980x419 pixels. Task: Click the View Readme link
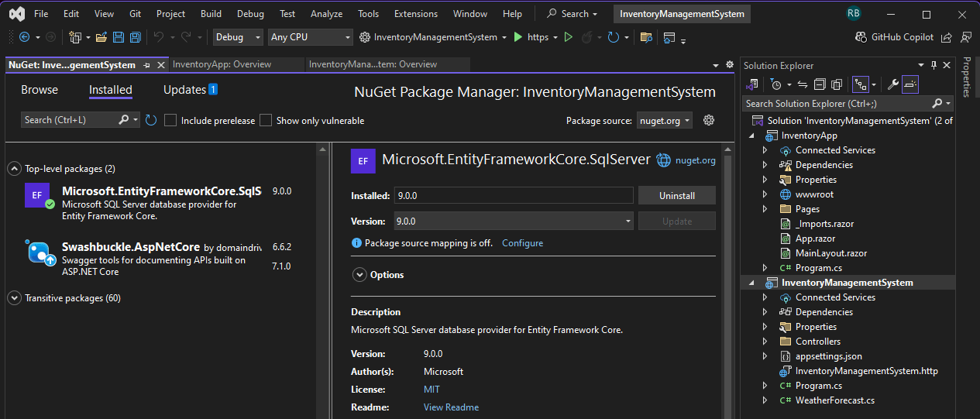point(451,407)
